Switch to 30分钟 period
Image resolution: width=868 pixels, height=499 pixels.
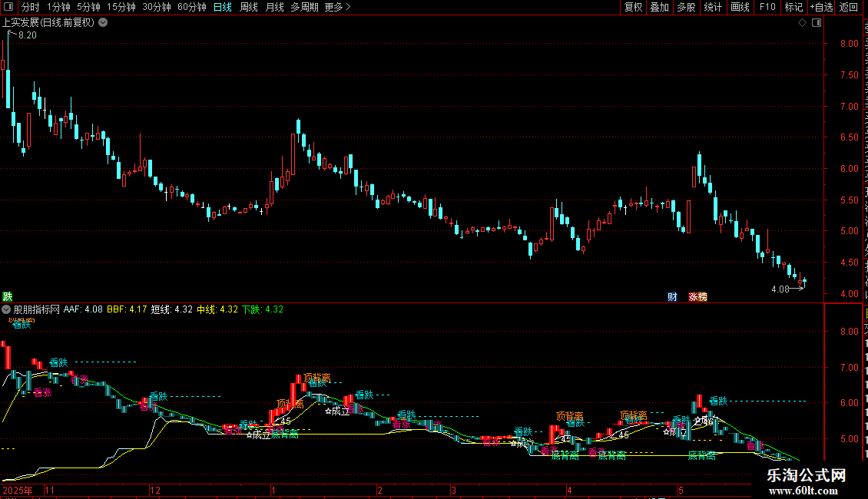tap(157, 7)
